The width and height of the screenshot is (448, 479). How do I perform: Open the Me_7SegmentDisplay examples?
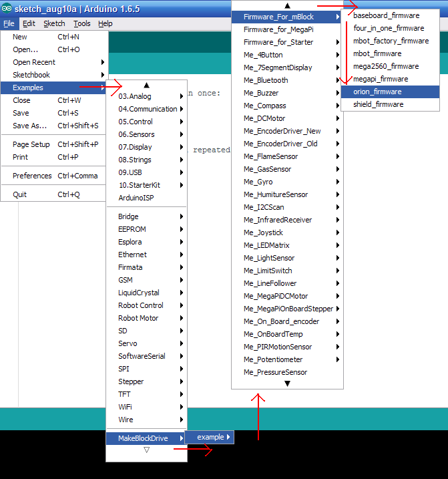tap(287, 68)
